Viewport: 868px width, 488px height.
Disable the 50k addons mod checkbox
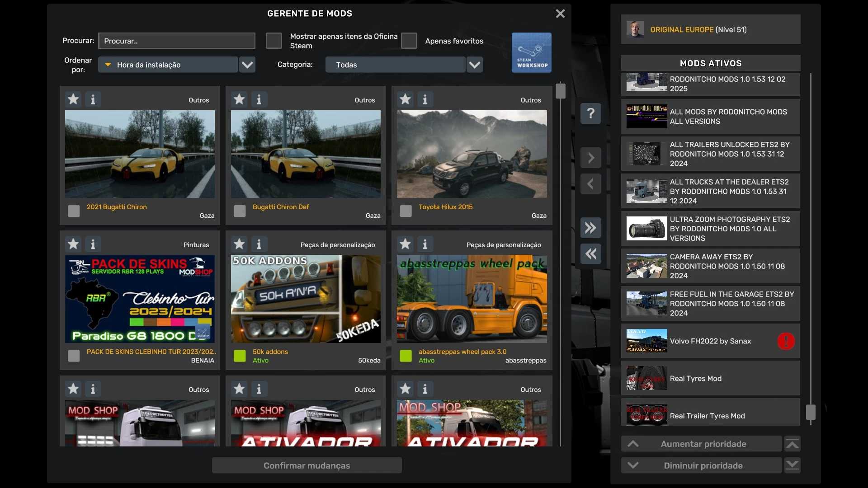tap(240, 356)
